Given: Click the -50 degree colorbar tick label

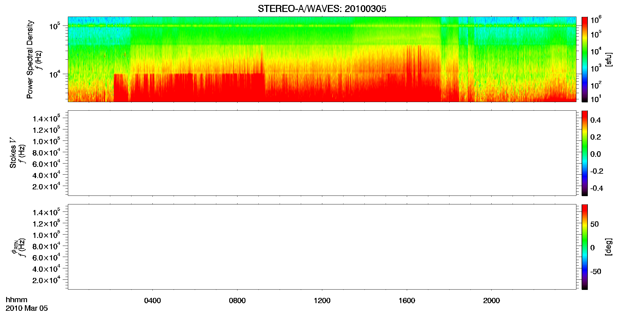Looking at the screenshot, I should [596, 272].
